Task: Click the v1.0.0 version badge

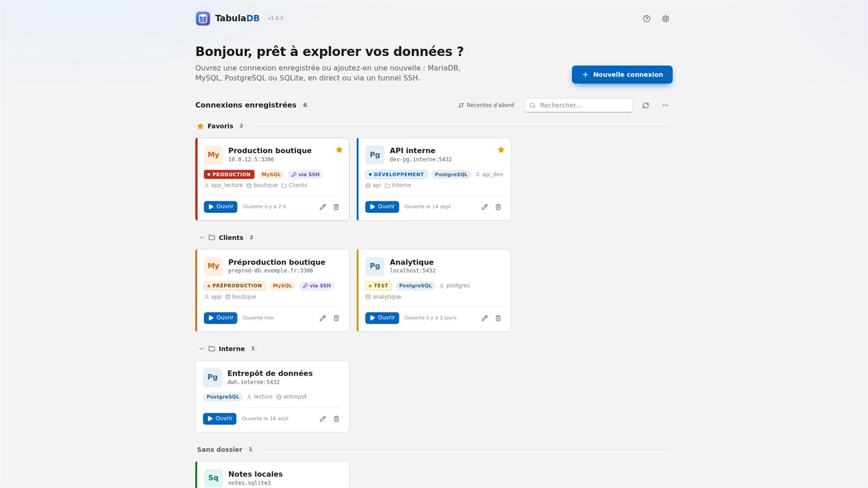Action: [275, 19]
